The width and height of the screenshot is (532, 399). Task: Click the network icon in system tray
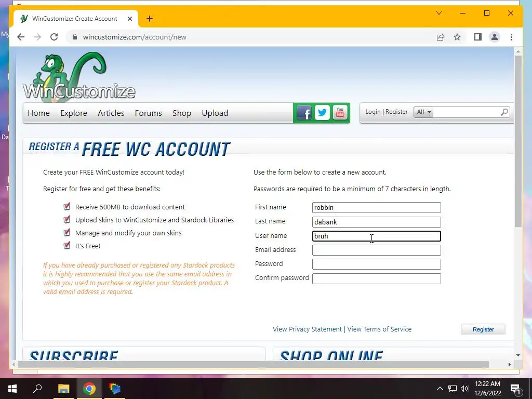coord(453,389)
